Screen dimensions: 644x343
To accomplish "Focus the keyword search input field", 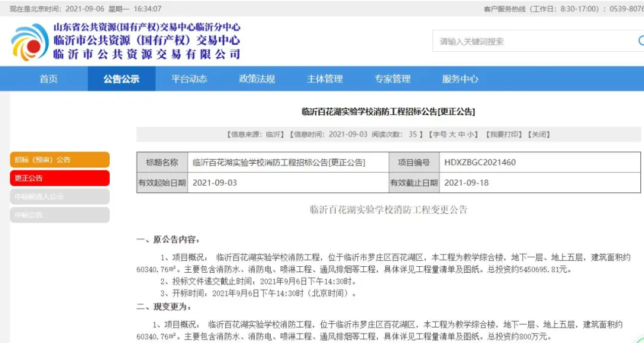I will click(x=534, y=41).
